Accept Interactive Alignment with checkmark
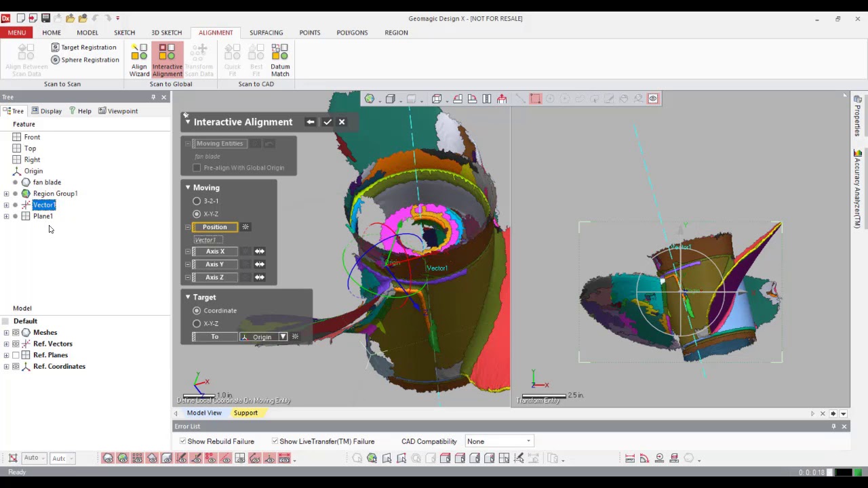The height and width of the screenshot is (488, 868). (327, 122)
